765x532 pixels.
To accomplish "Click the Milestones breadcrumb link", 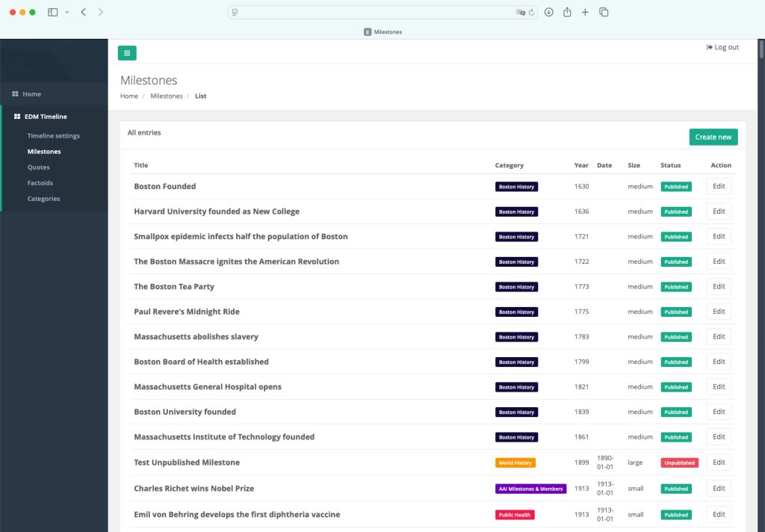I will pos(166,96).
